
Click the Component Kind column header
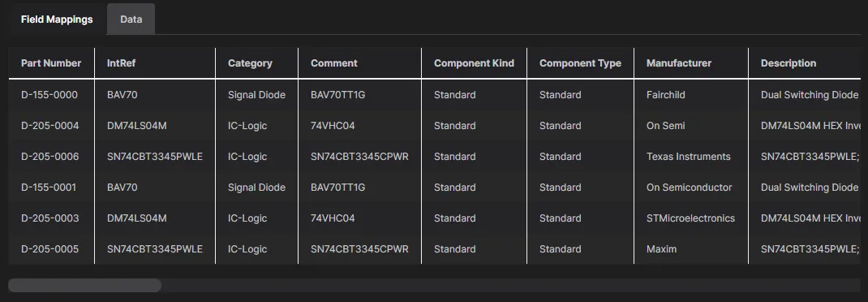click(474, 63)
